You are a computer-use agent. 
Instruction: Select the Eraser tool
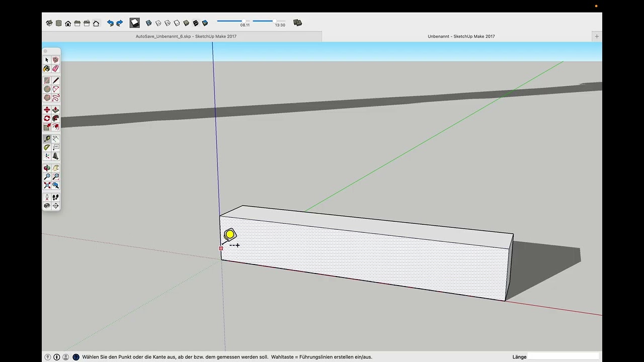pyautogui.click(x=55, y=68)
